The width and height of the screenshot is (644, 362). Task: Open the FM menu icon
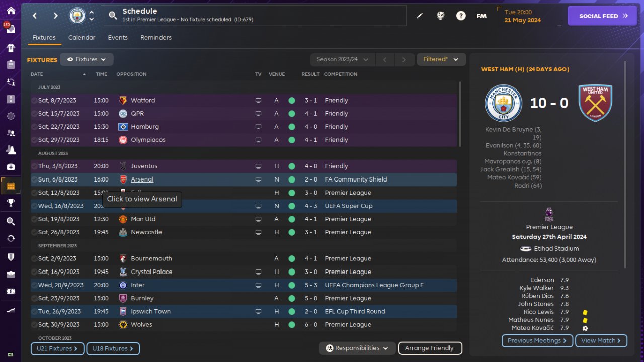tap(481, 16)
